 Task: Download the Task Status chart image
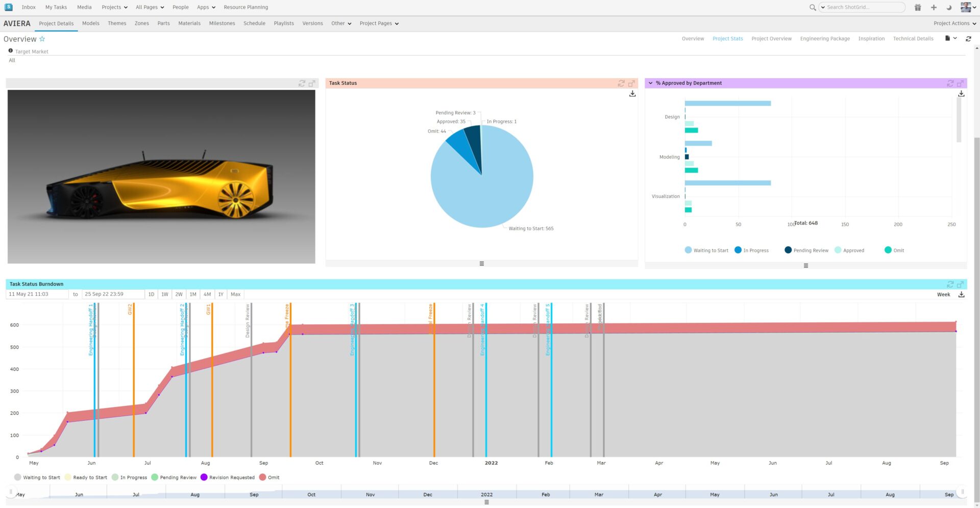pos(632,94)
